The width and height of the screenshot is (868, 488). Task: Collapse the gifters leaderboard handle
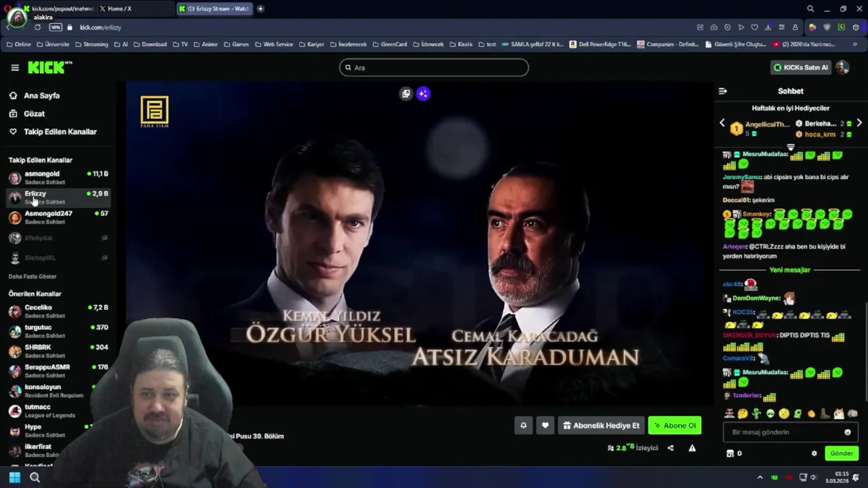pos(791,147)
